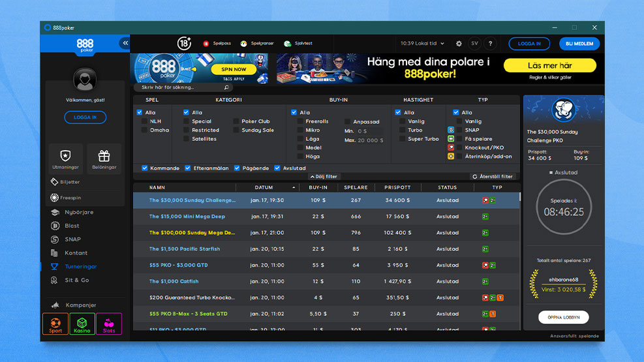Toggle the Alla checkbox under Spel
Image resolution: width=644 pixels, height=362 pixels.
pyautogui.click(x=140, y=112)
